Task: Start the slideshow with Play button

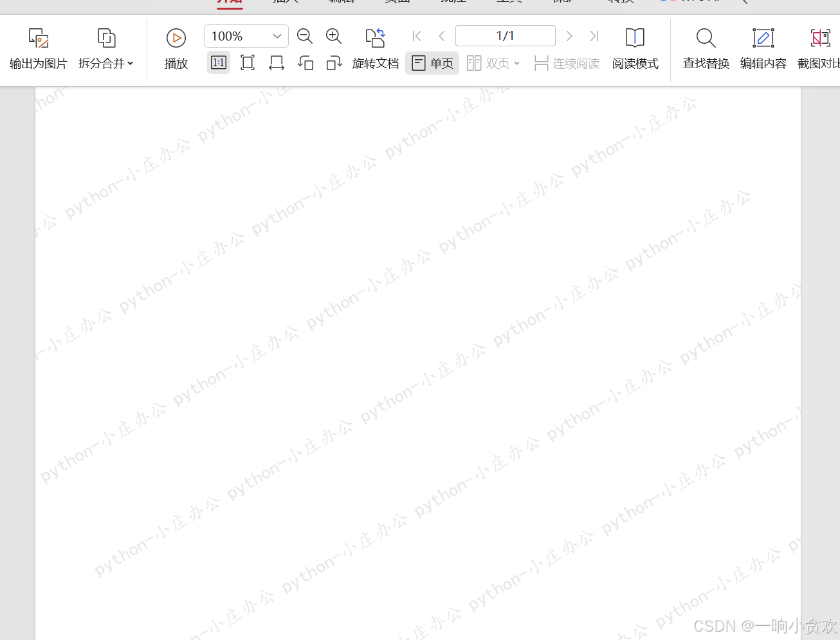Action: tap(176, 49)
